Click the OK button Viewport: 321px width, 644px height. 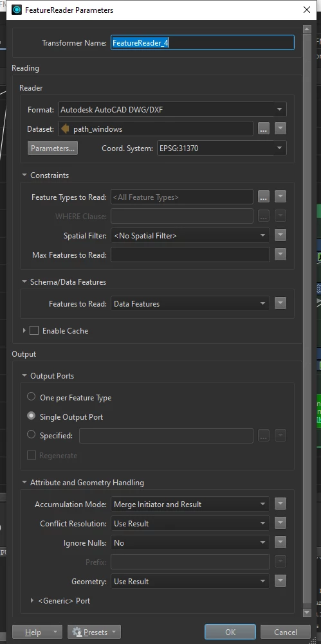click(230, 632)
